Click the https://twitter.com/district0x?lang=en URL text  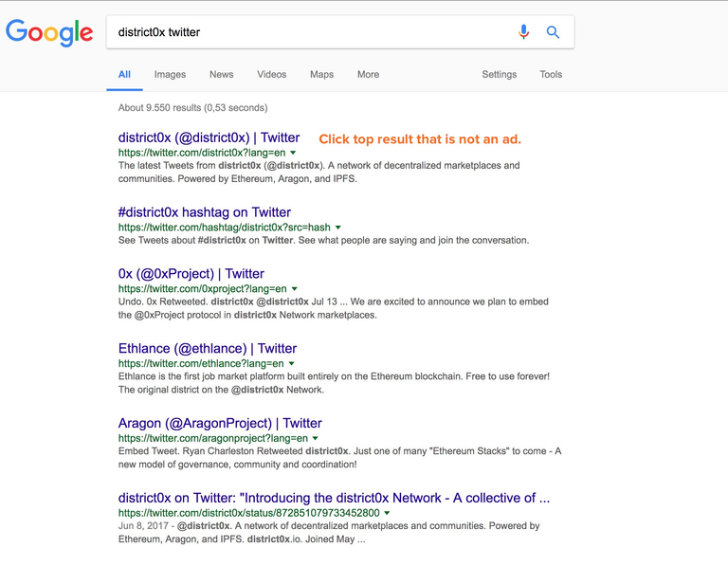click(202, 153)
